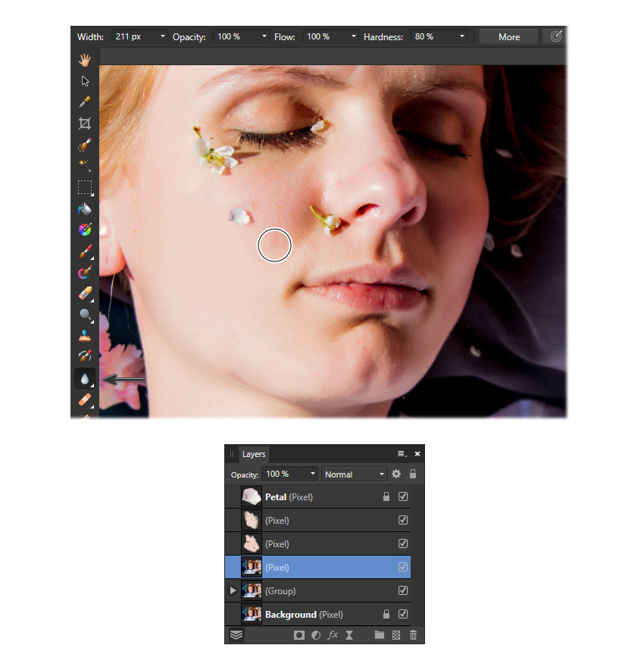Open the Adjustments half-circle icon

click(x=316, y=635)
